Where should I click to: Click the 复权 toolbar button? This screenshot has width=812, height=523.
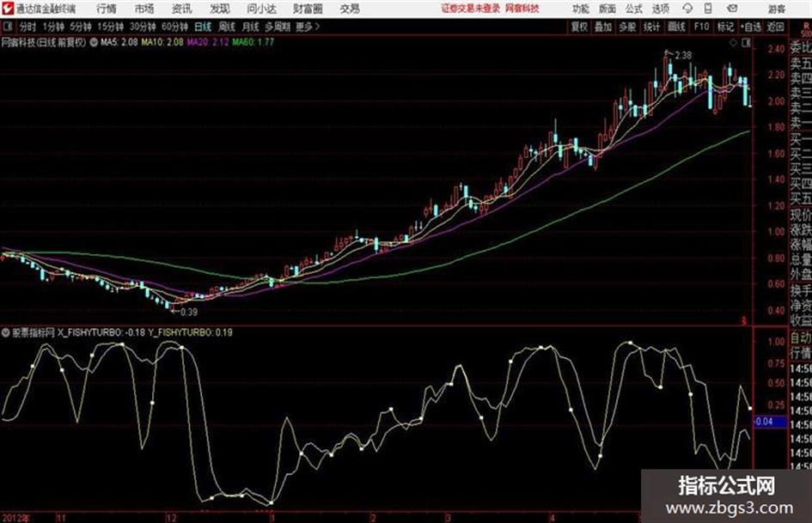579,27
